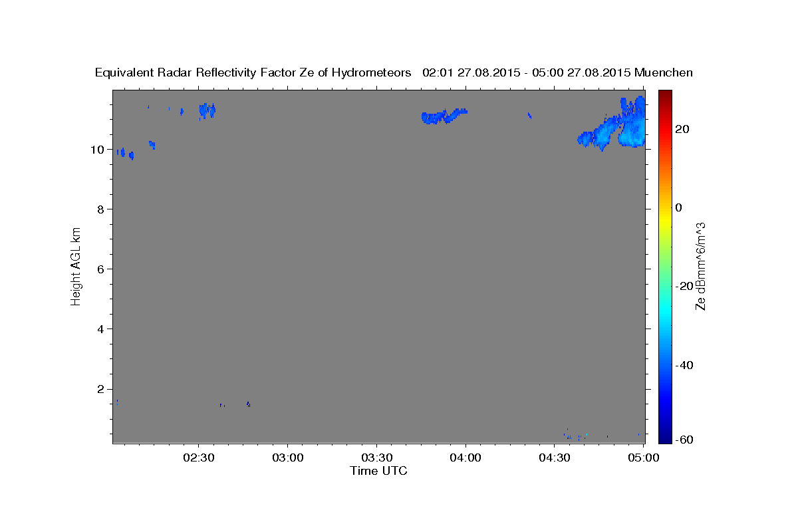Click the 8 km height label
This screenshot has height=532, width=798.
click(x=100, y=209)
